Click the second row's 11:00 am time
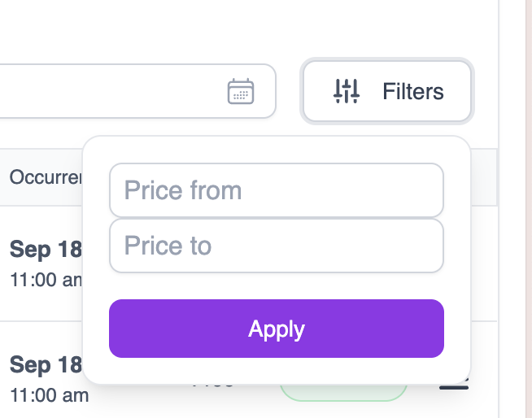The image size is (532, 418). pyautogui.click(x=49, y=396)
